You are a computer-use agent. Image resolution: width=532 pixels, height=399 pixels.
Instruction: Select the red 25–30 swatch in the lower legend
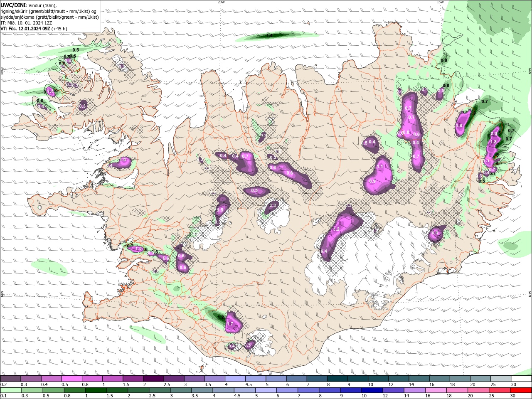point(500,390)
